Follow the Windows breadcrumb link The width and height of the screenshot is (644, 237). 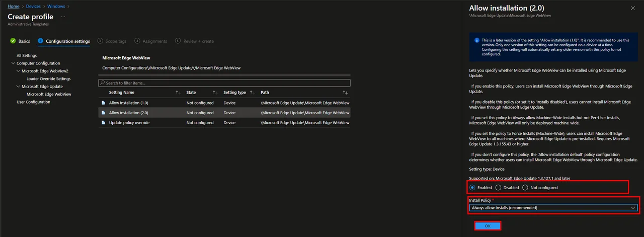point(56,6)
